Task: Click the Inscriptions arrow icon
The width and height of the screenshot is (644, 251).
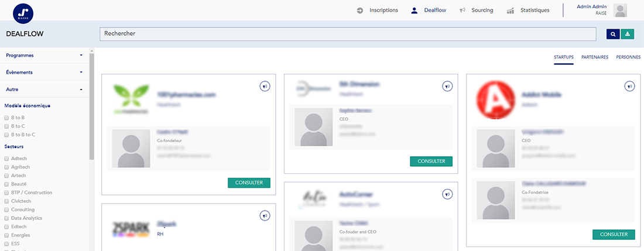Action: (359, 10)
